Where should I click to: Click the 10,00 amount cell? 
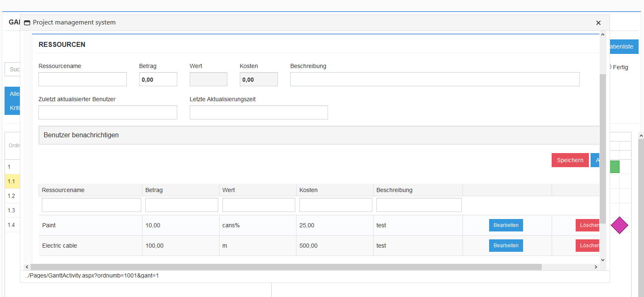(181, 225)
